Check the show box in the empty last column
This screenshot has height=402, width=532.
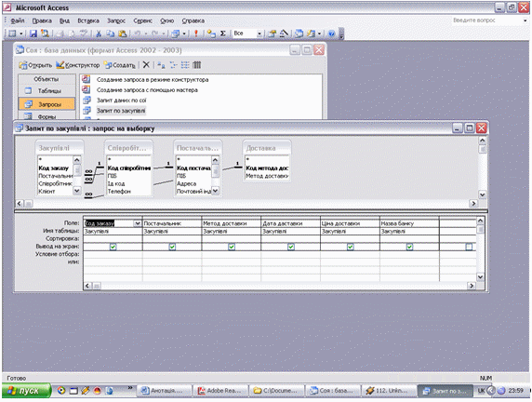tap(469, 247)
